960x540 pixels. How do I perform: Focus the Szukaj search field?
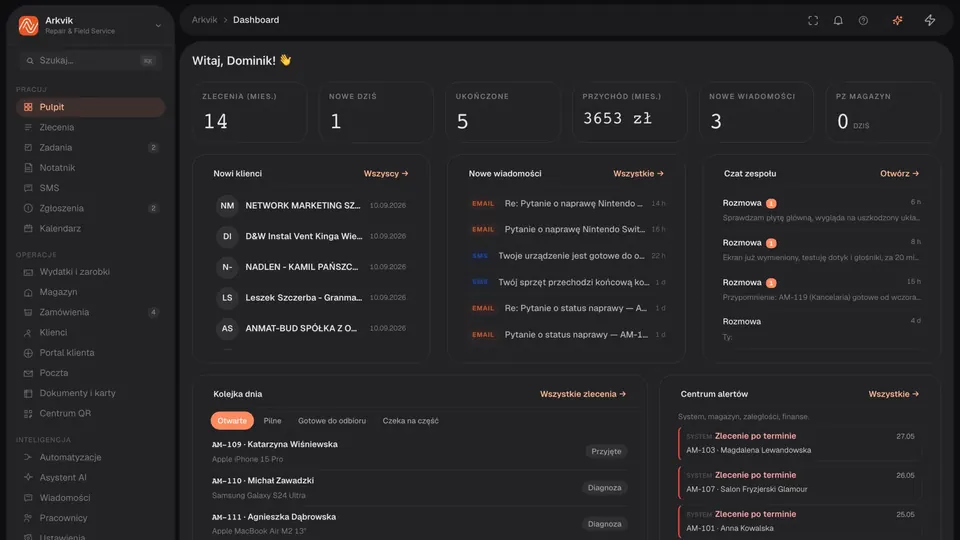(89, 61)
